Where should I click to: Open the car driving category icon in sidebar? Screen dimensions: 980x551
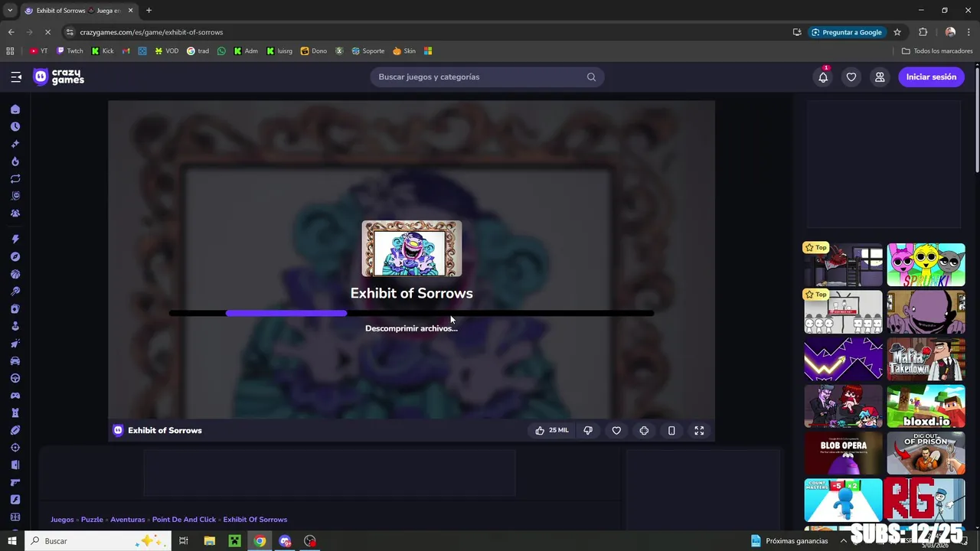tap(15, 360)
